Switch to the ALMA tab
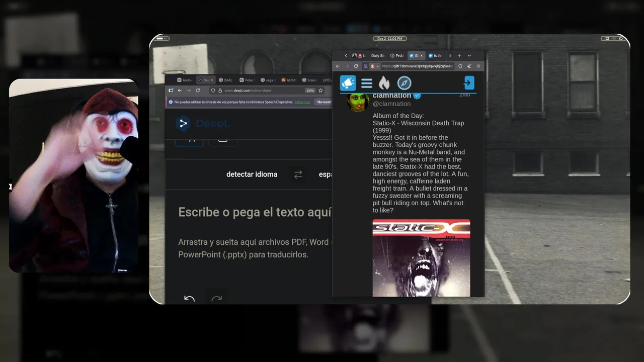 pyautogui.click(x=289, y=80)
